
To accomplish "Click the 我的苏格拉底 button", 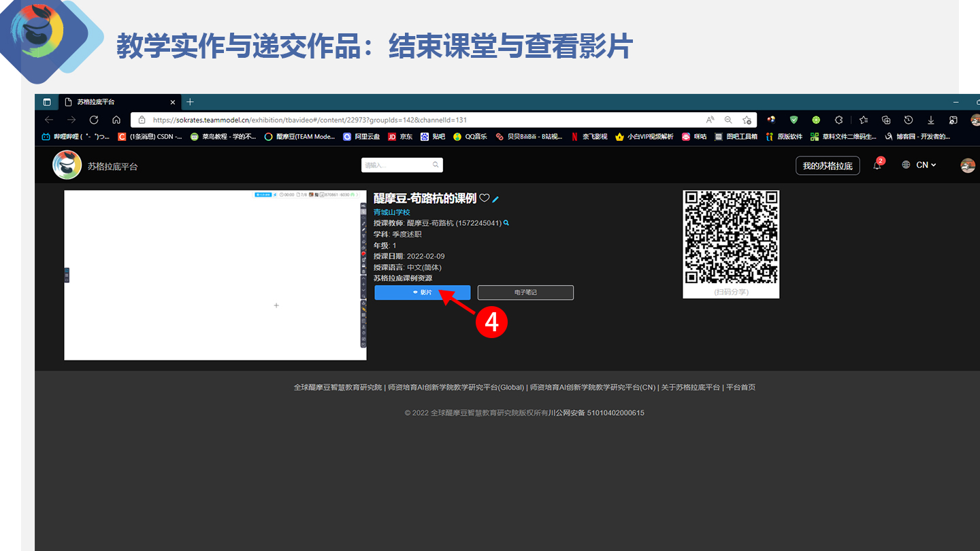I will [827, 166].
